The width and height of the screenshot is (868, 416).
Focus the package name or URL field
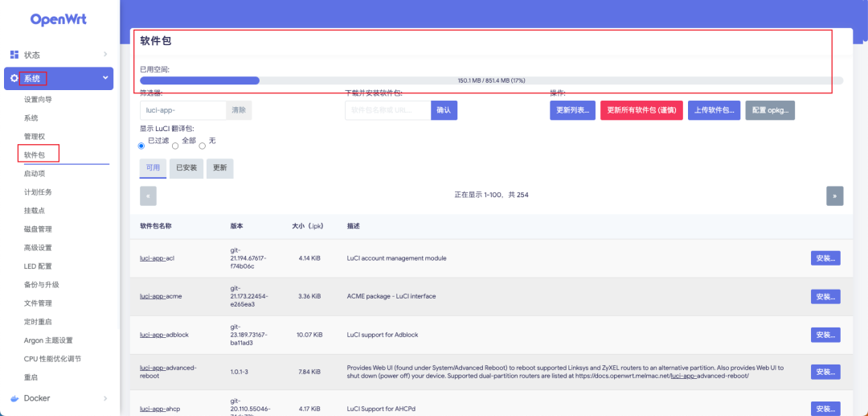point(388,110)
